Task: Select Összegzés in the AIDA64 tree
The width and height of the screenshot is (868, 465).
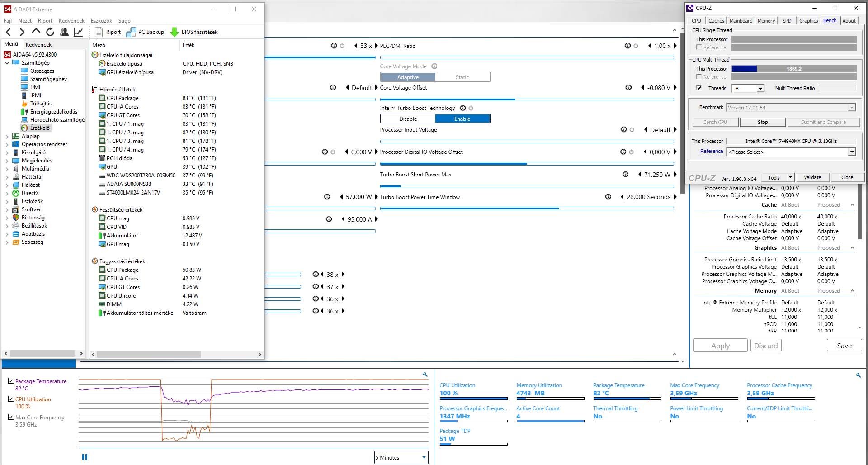Action: point(42,71)
